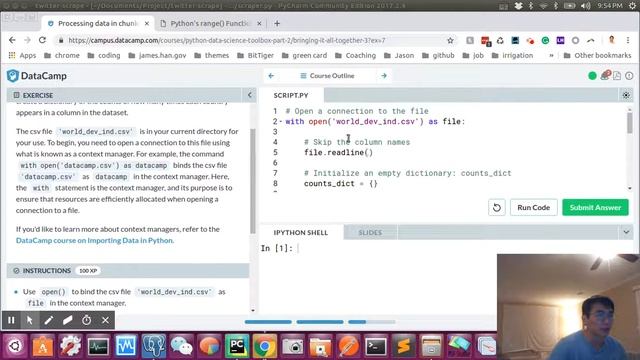640x360 pixels.
Task: Open the pgAdmin elephant in dock
Action: point(154,346)
